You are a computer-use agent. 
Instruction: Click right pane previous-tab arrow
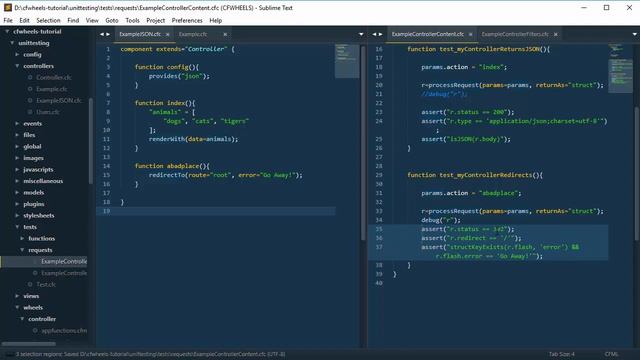[x=374, y=34]
